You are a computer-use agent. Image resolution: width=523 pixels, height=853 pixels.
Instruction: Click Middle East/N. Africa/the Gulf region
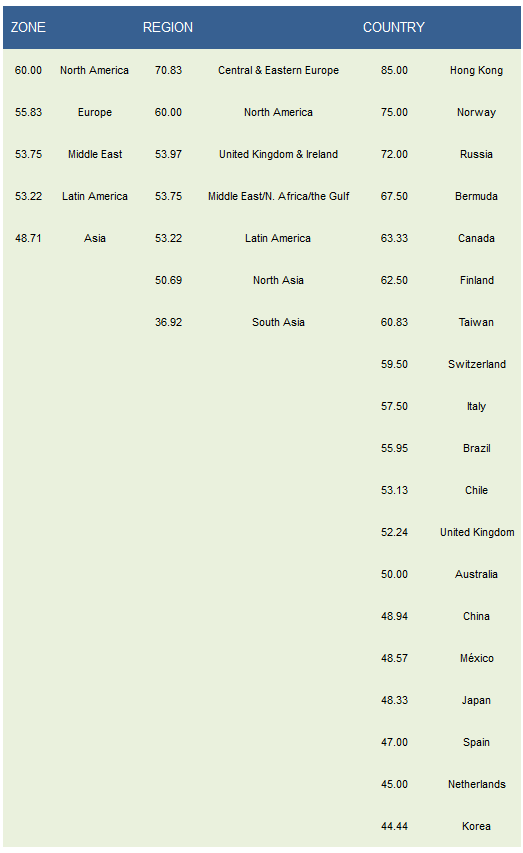(x=278, y=196)
